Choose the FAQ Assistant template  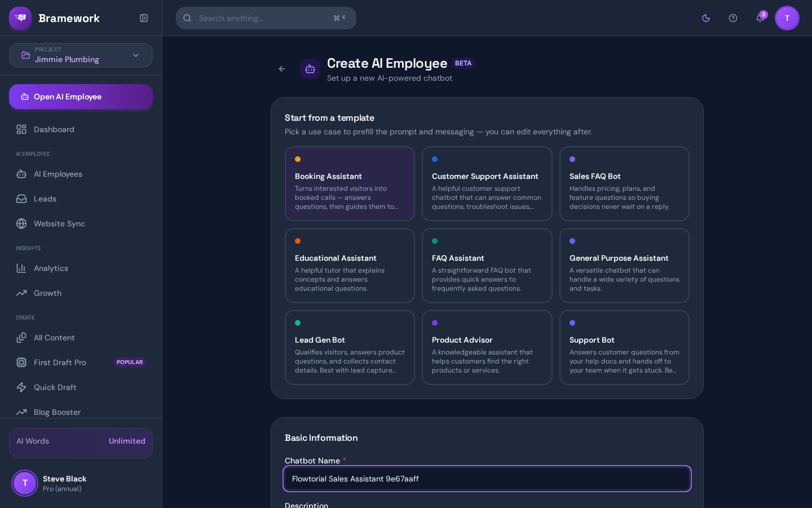coord(487,265)
